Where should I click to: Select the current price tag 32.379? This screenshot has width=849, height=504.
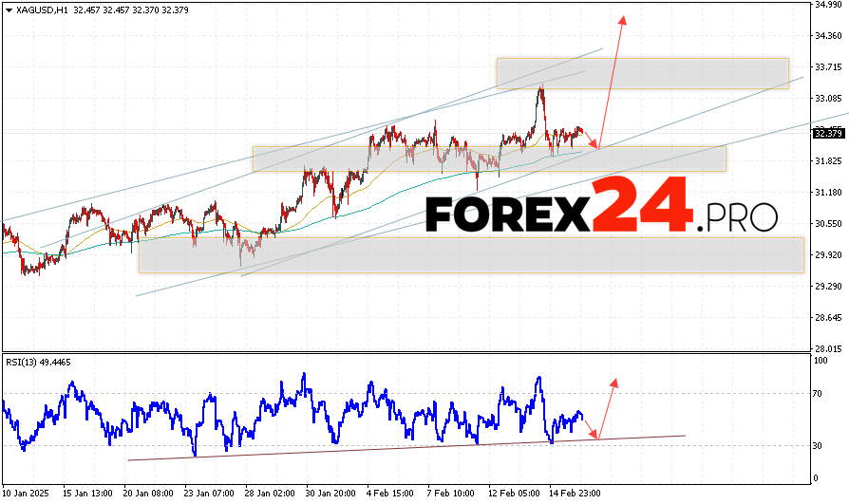(x=829, y=133)
